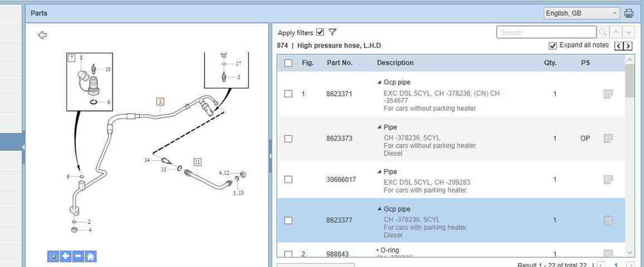Collapse the Pipe 8623373 description notes
Viewport: 644px width, 267px height.
coord(379,128)
